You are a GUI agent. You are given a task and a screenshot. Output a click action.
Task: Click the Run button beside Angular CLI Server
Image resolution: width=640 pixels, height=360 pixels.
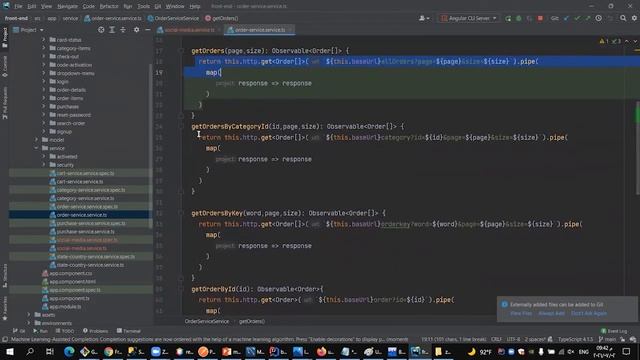click(508, 18)
